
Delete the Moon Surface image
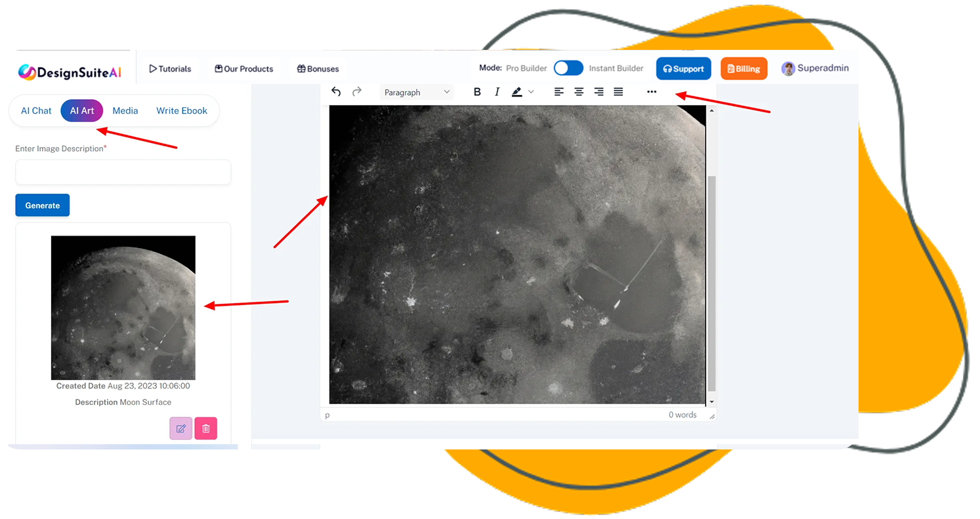pos(205,428)
